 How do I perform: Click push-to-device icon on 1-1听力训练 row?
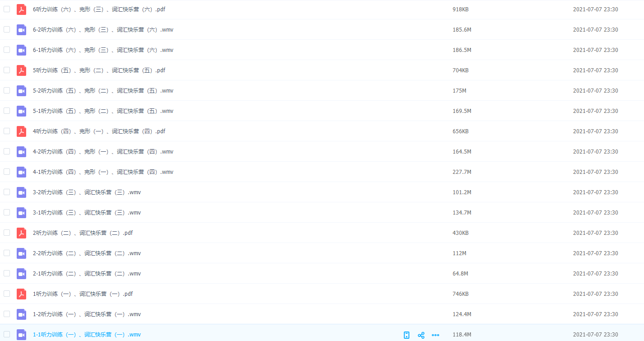tap(407, 335)
